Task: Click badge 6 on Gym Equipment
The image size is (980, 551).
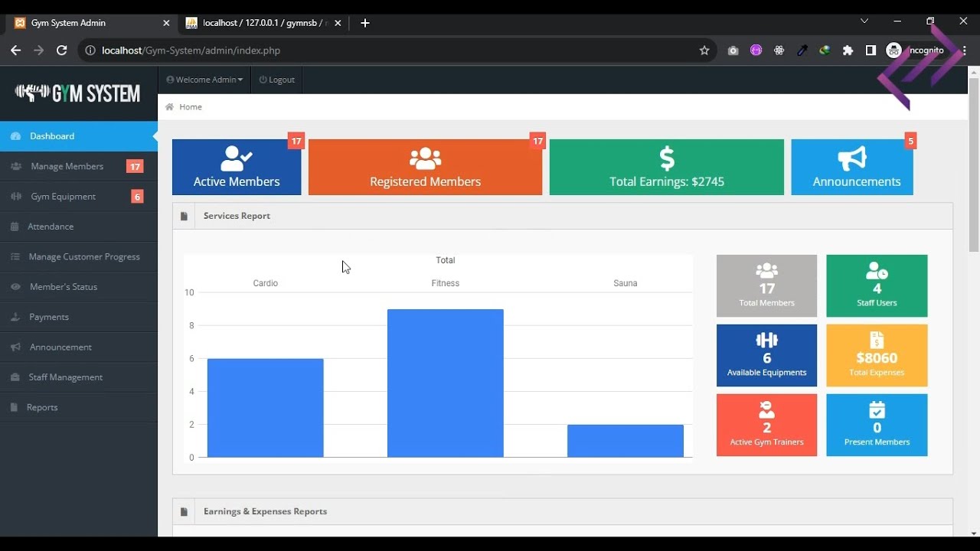Action: click(x=137, y=197)
